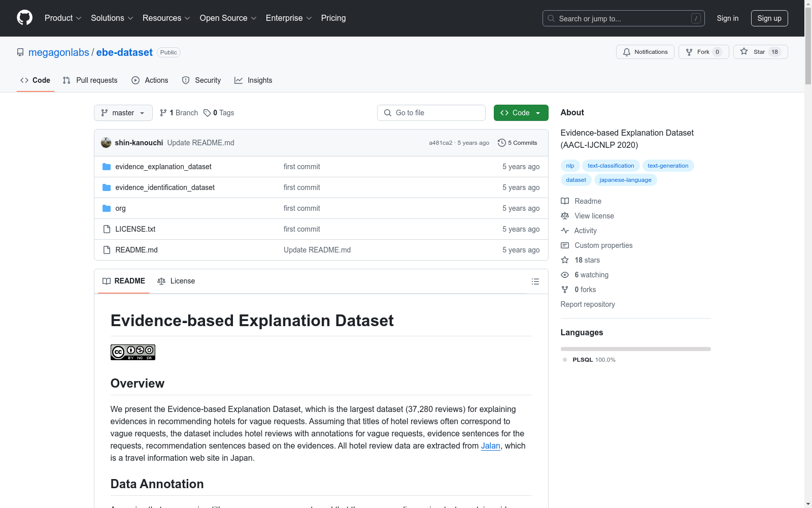The width and height of the screenshot is (812, 508).
Task: Click the star icon beside 18 stars
Action: (x=565, y=260)
